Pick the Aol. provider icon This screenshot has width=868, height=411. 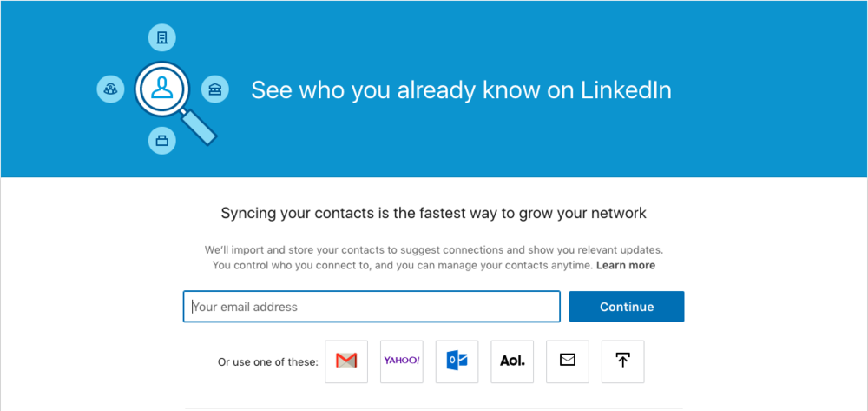click(513, 361)
